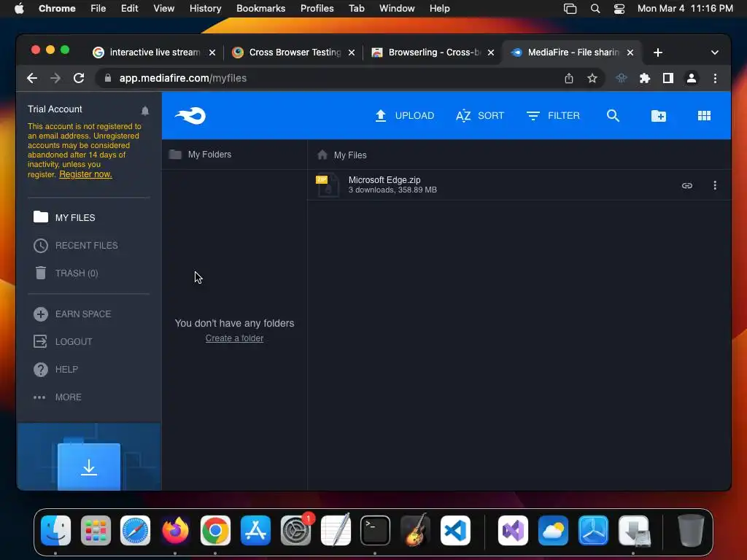The width and height of the screenshot is (747, 560).
Task: Open Help in the sidebar
Action: pos(55,369)
